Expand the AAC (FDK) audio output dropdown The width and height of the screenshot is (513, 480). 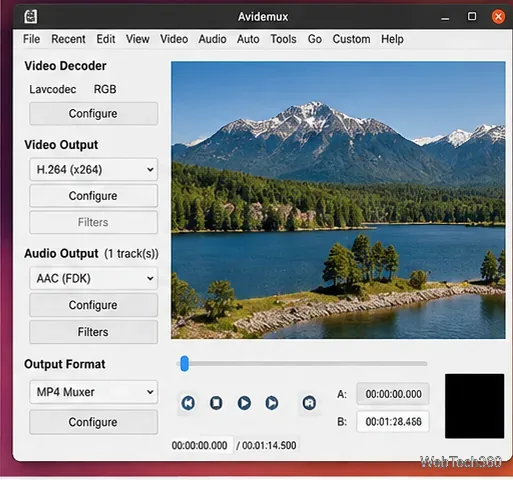tap(93, 278)
